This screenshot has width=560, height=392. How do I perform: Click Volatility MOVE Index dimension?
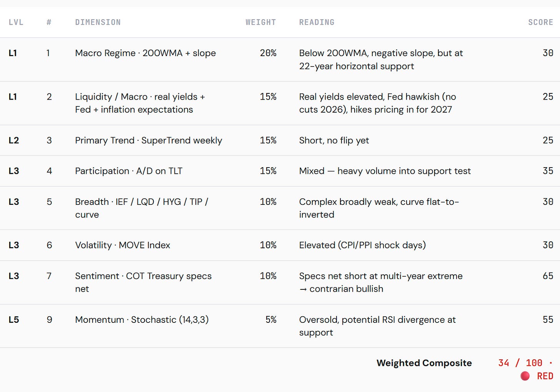tap(122, 245)
